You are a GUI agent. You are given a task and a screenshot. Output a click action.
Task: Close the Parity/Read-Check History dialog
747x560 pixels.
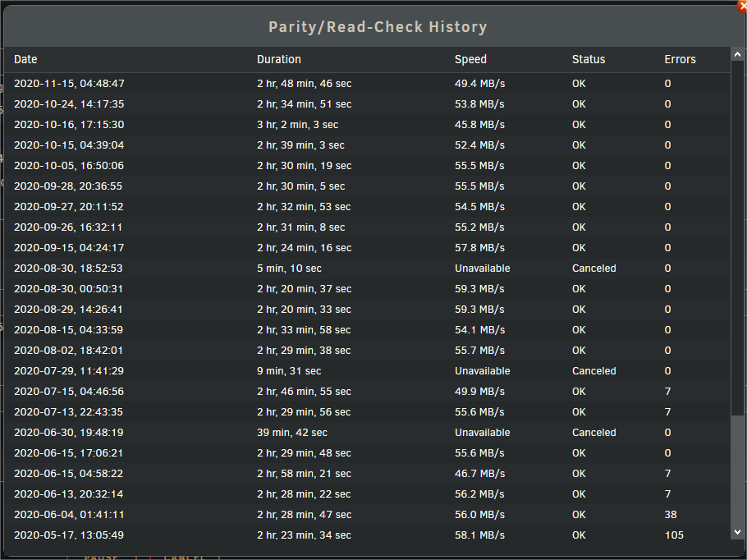tap(742, 5)
